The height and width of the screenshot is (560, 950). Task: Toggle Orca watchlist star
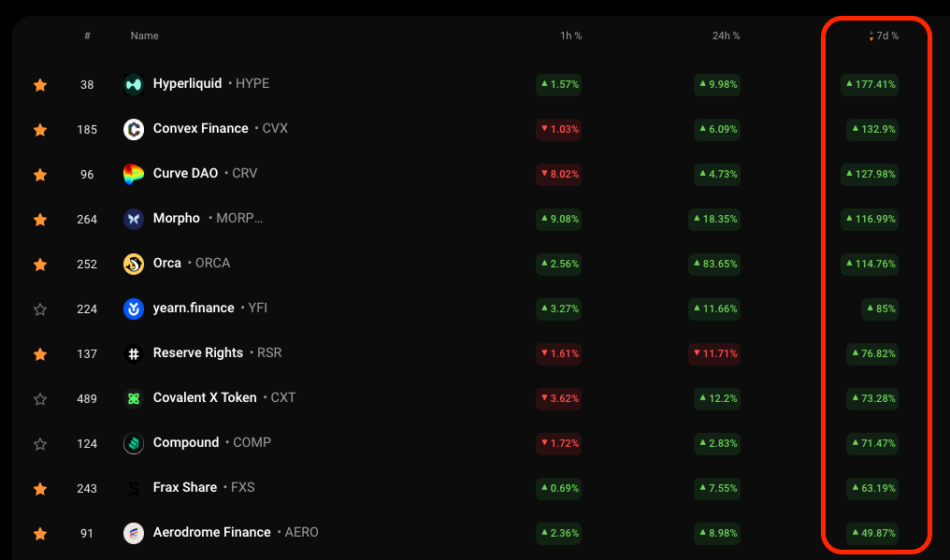[40, 265]
